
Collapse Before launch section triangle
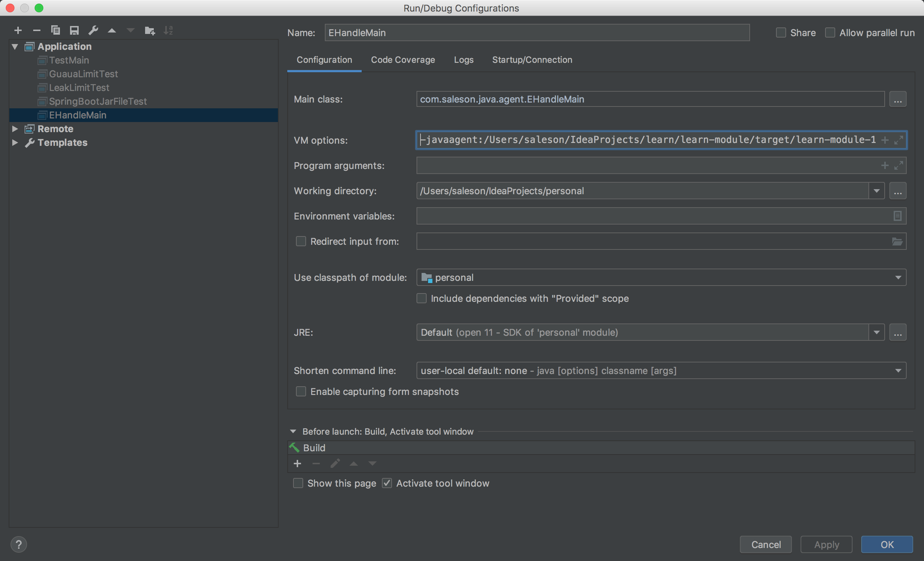293,432
